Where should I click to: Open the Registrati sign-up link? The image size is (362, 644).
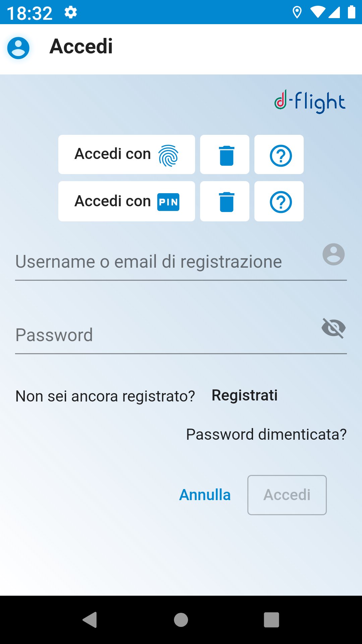[x=245, y=395]
